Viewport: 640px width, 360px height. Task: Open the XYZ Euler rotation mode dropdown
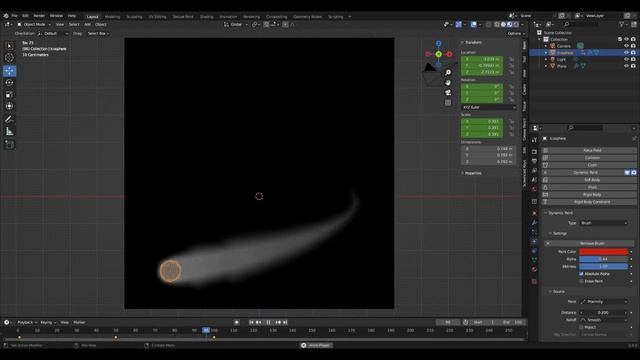pos(489,107)
